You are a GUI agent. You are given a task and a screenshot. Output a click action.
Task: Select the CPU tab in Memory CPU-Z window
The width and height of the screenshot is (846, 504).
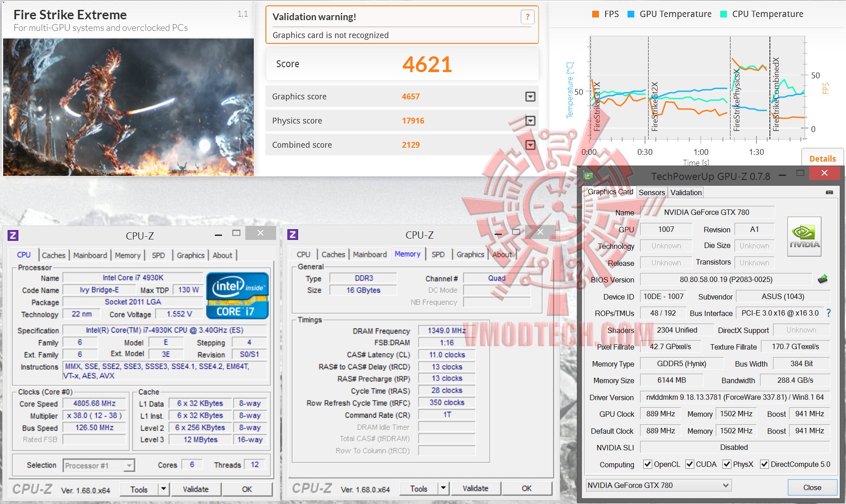(303, 254)
